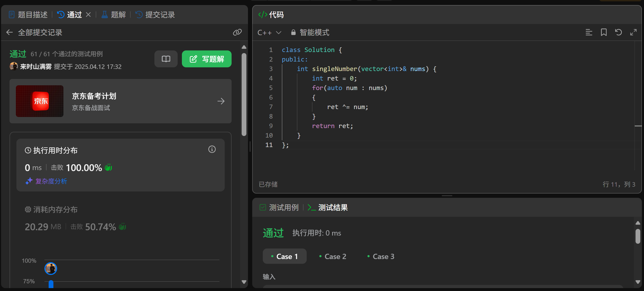The image size is (644, 291).
Task: Expand editor to fullscreen
Action: coord(633,32)
